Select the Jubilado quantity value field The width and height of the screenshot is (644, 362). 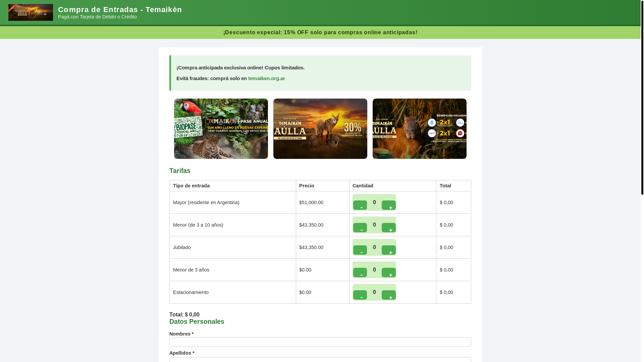tap(374, 247)
